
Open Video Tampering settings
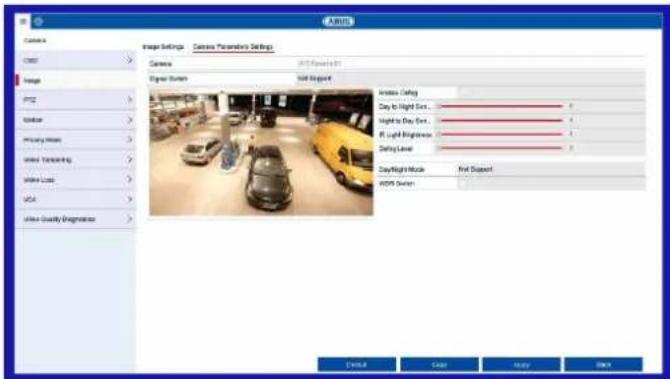coord(76,159)
